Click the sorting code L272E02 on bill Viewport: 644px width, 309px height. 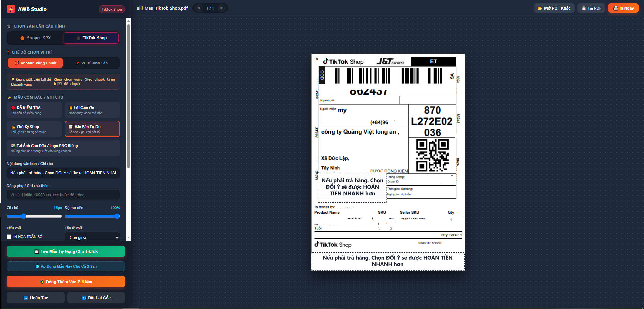click(432, 121)
